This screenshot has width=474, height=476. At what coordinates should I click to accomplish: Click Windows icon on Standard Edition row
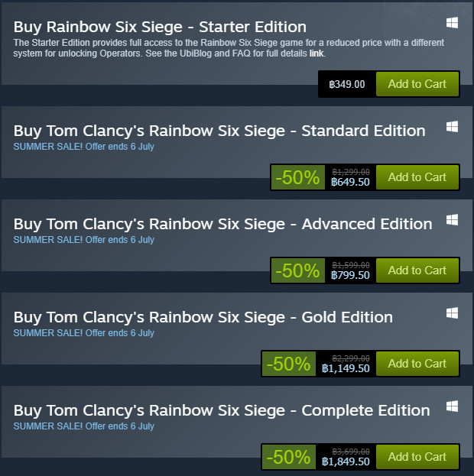(x=452, y=126)
